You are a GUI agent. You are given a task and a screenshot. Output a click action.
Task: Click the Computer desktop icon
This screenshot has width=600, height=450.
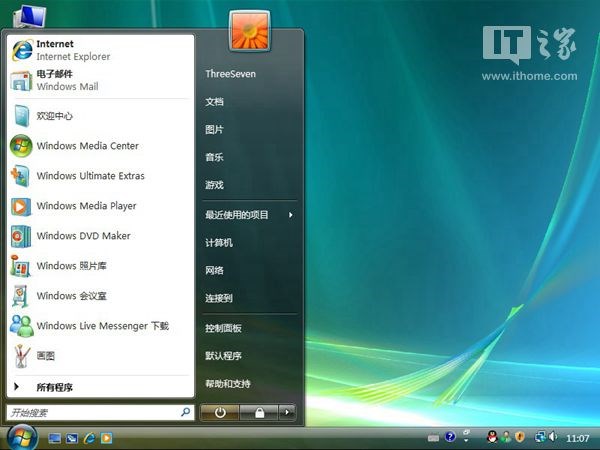click(x=29, y=16)
